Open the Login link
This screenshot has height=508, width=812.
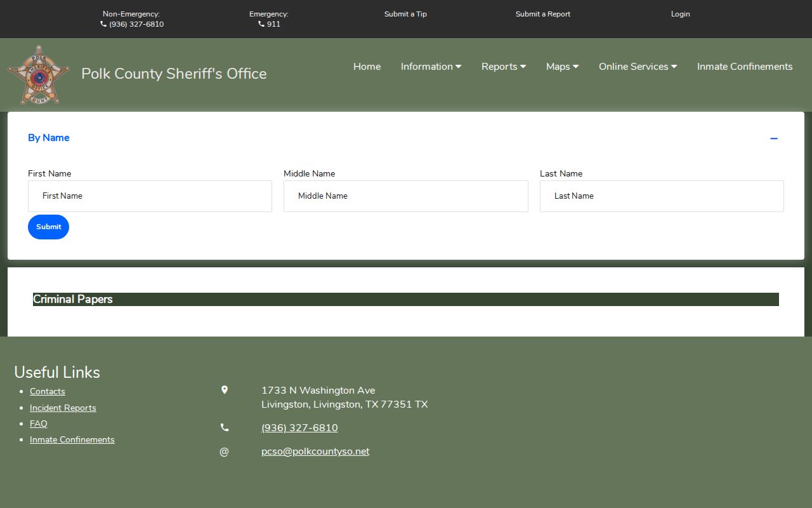click(x=680, y=14)
